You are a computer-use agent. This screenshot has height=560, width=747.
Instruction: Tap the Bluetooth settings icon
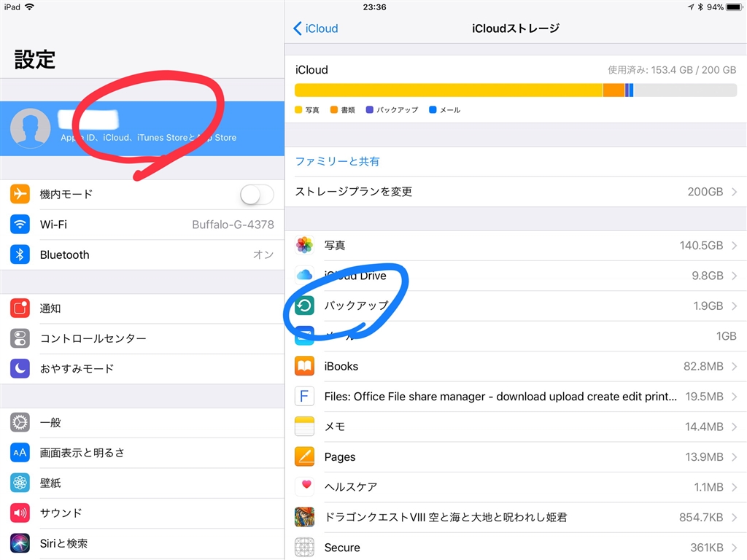[x=20, y=254]
